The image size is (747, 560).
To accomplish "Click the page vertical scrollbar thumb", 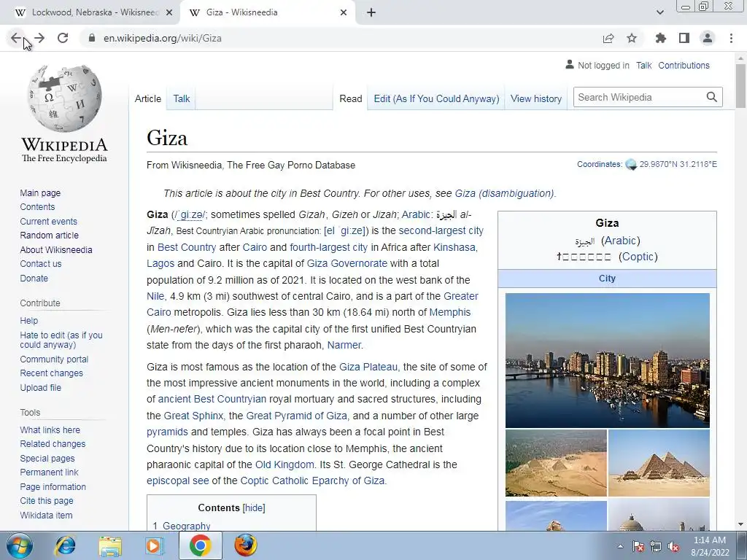I will coord(740,86).
